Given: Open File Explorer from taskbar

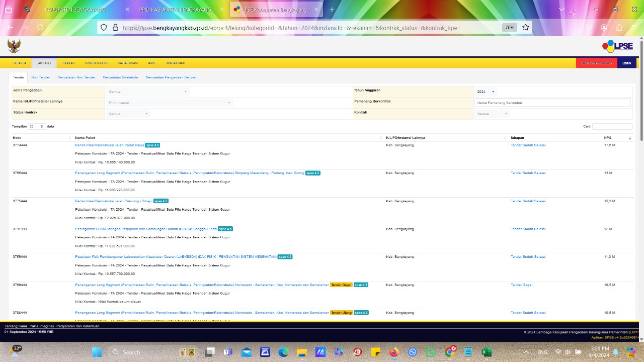Looking at the screenshot, I should (x=301, y=352).
